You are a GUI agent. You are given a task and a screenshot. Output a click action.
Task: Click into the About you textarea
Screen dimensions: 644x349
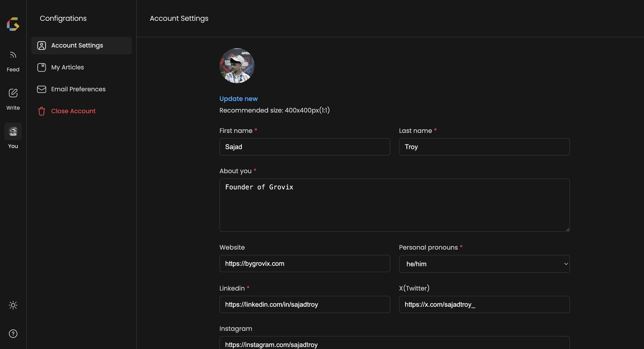tap(394, 205)
